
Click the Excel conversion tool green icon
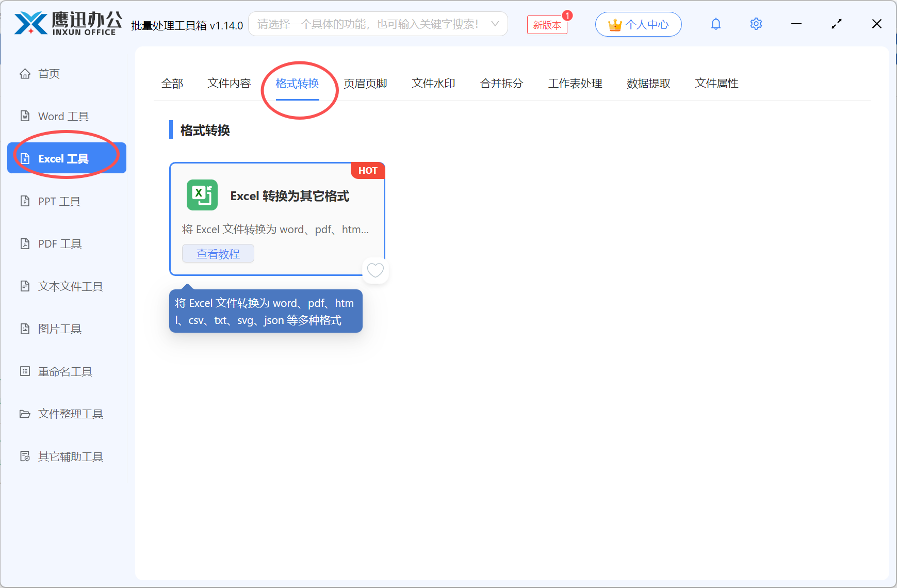(202, 195)
